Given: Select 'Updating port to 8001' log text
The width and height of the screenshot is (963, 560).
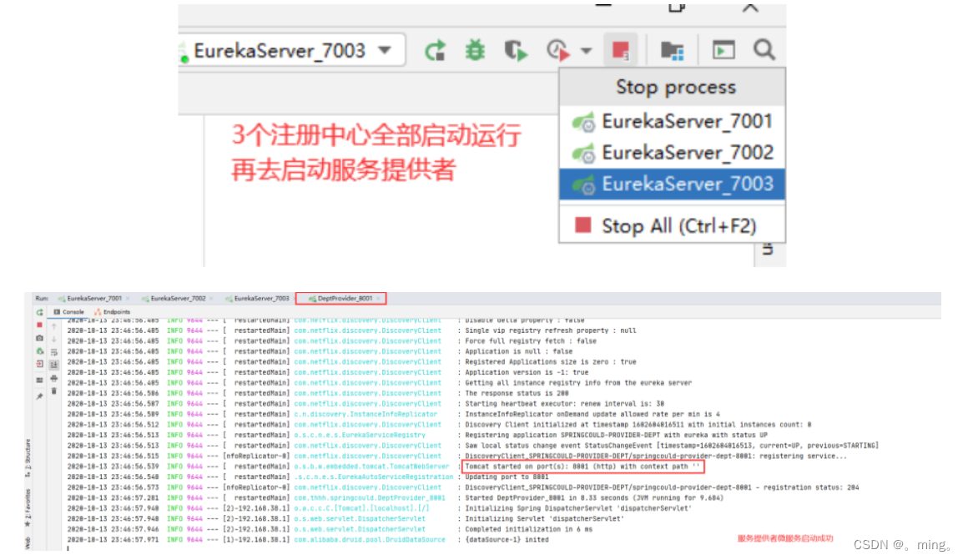Looking at the screenshot, I should pos(507,477).
